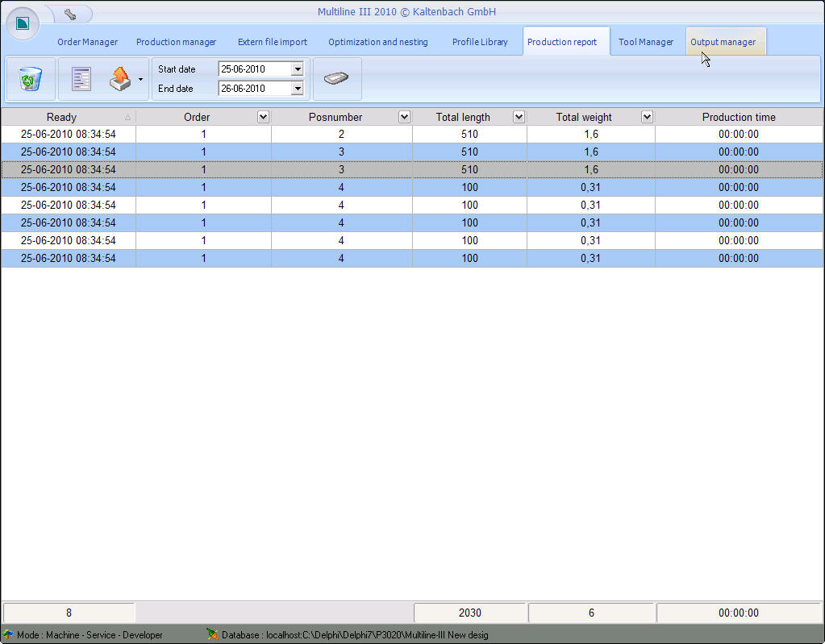Click weight 1,6 in Posnumber 2 row
This screenshot has height=644, width=825.
point(591,134)
